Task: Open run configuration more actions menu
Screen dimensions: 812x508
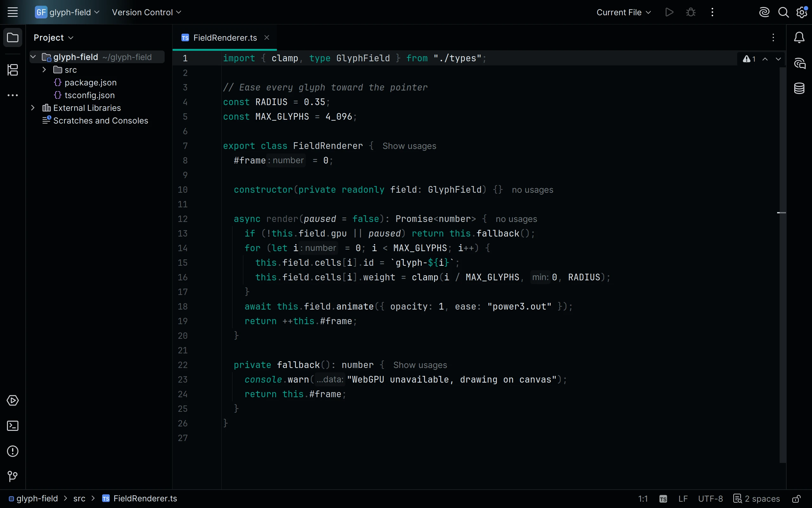Action: pos(712,12)
